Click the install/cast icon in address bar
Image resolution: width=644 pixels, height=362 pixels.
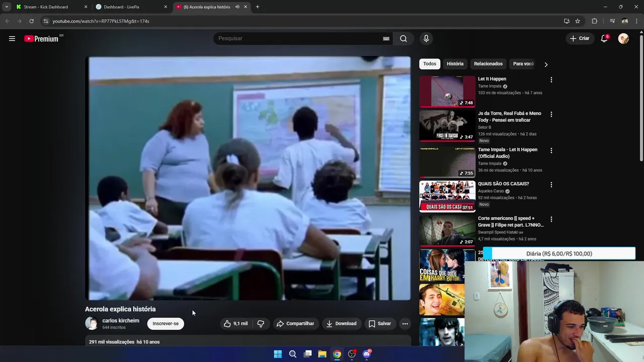pyautogui.click(x=567, y=21)
